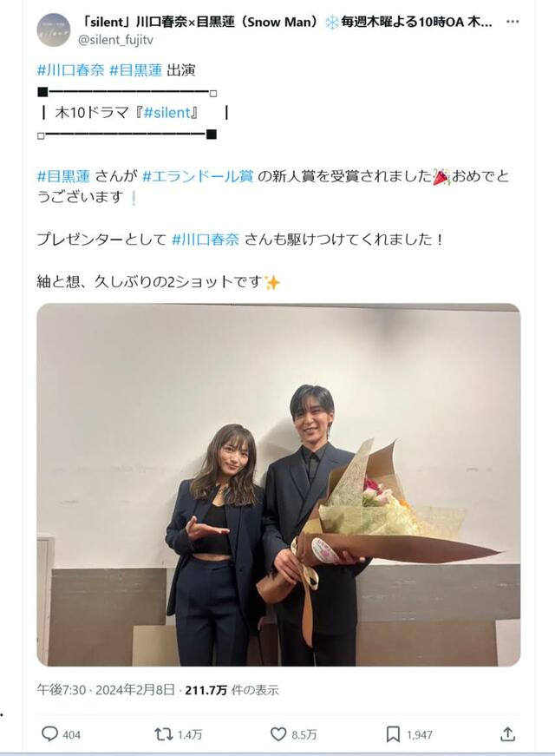The height and width of the screenshot is (756, 555).
Task: Open the three-dot more options menu
Action: [513, 22]
